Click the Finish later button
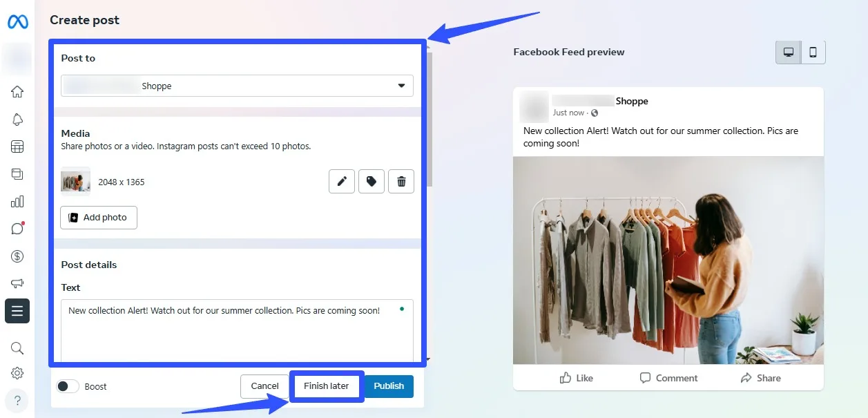This screenshot has height=418, width=868. click(x=326, y=386)
